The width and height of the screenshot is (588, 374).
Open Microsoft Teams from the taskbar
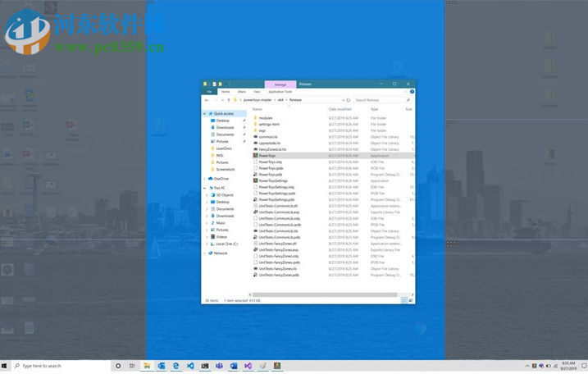point(219,366)
